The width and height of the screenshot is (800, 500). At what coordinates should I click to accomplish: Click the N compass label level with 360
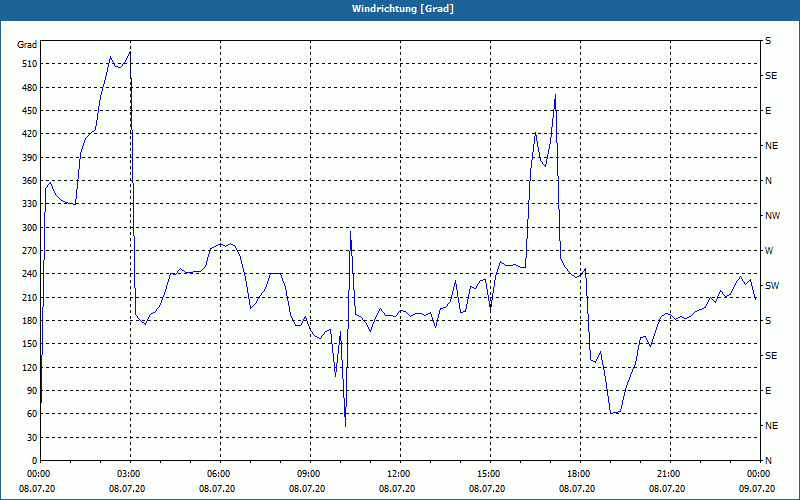pos(769,181)
